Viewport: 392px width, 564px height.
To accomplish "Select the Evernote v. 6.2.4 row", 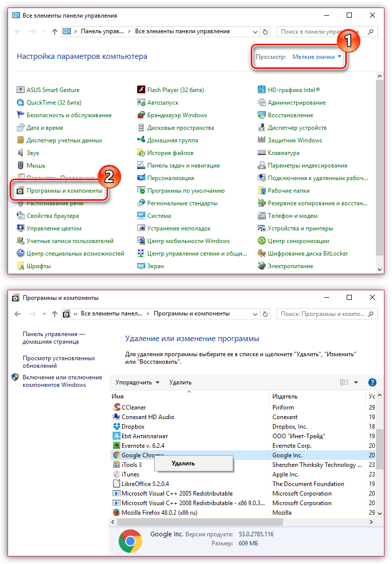I will (243, 446).
